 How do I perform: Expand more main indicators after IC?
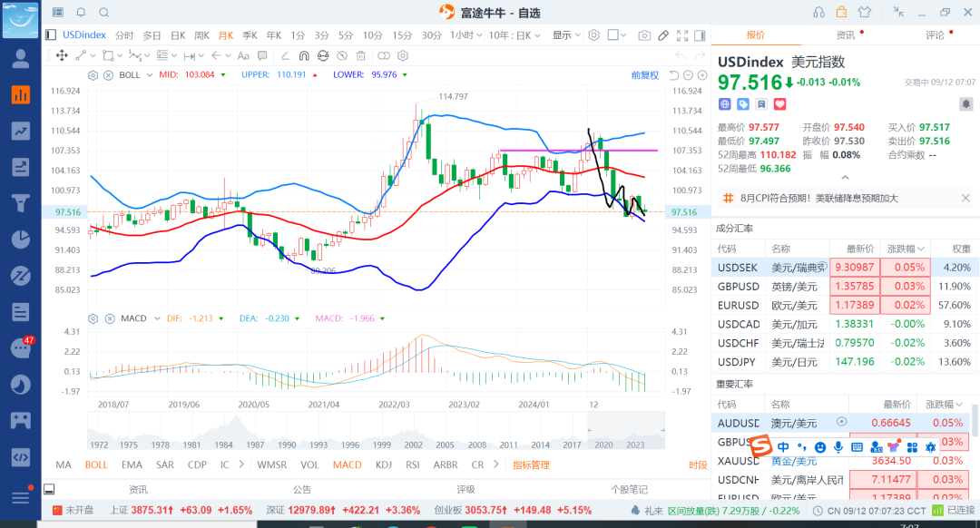tap(241, 464)
